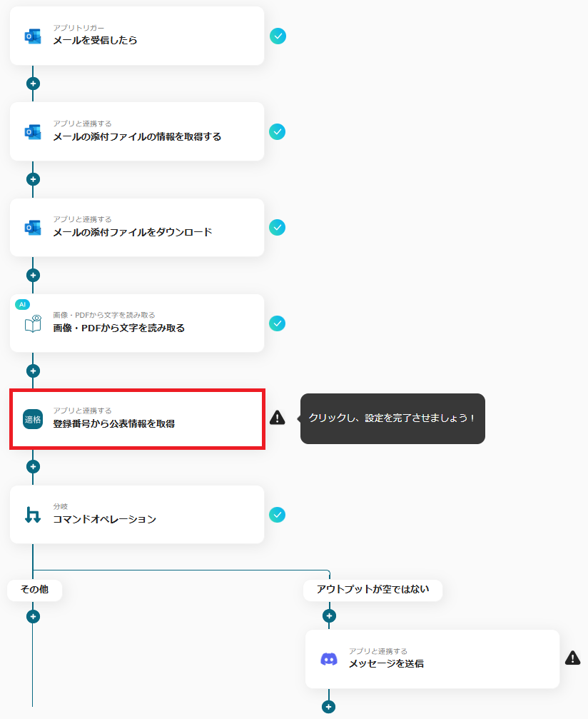The width and height of the screenshot is (588, 719).
Task: Click the 適格 app icon on 登録番号 step
Action: click(33, 419)
